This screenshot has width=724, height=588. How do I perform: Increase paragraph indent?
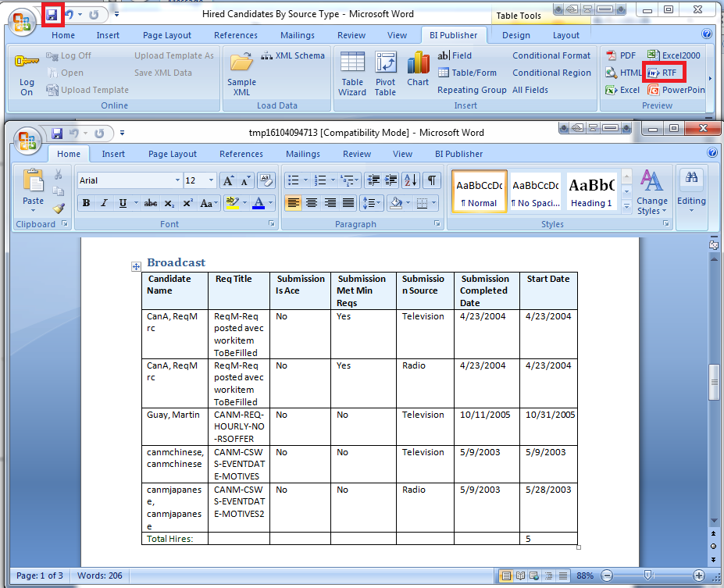(391, 180)
